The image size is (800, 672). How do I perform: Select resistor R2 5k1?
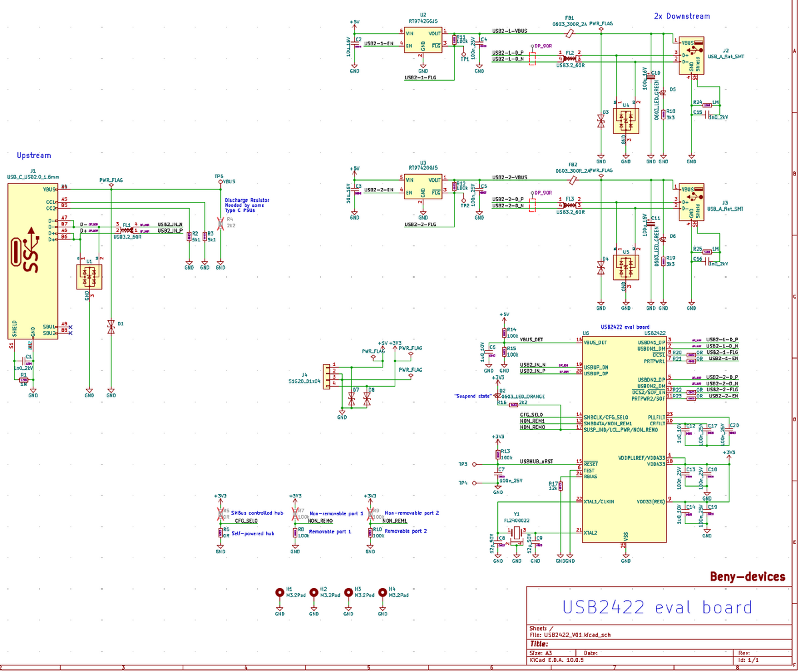click(x=189, y=236)
